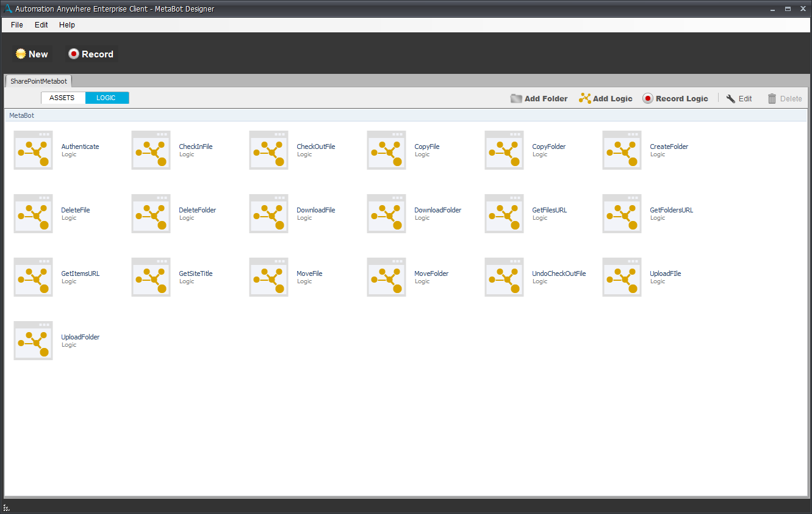812x514 pixels.
Task: Click the UndoCheckOutFile name text
Action: [x=559, y=273]
